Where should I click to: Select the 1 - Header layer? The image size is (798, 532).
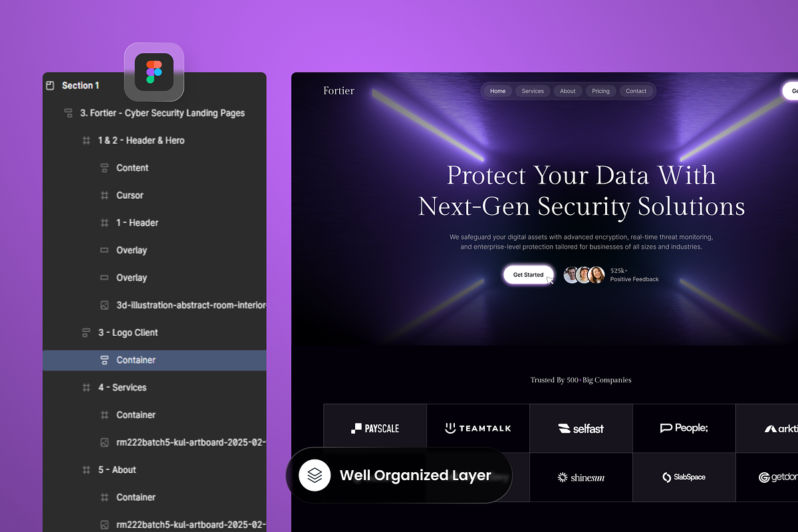click(x=154, y=223)
